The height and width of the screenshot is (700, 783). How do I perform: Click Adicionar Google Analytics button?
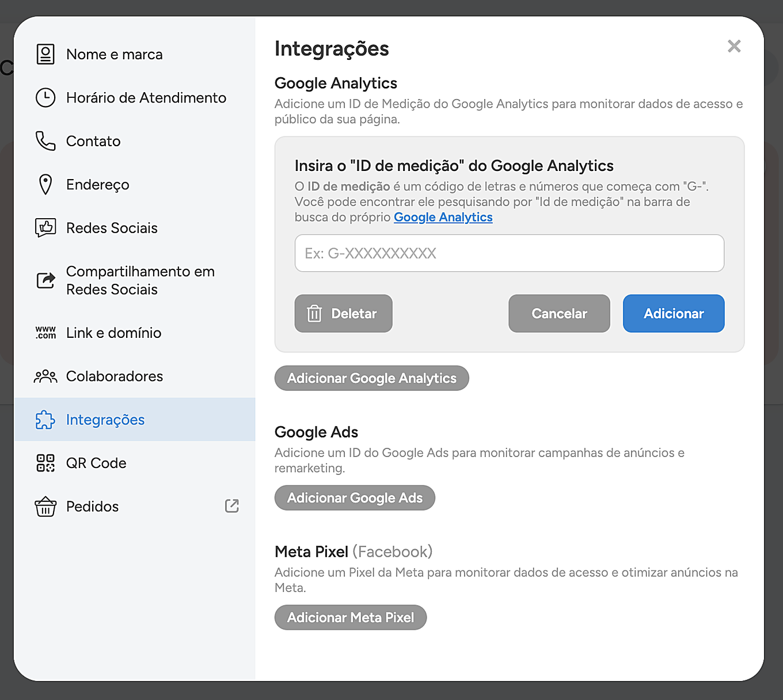(372, 378)
